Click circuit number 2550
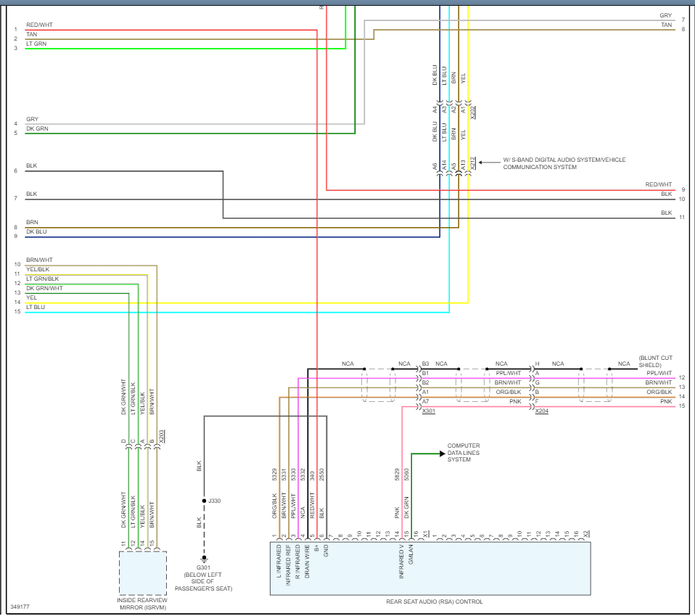 [x=321, y=475]
